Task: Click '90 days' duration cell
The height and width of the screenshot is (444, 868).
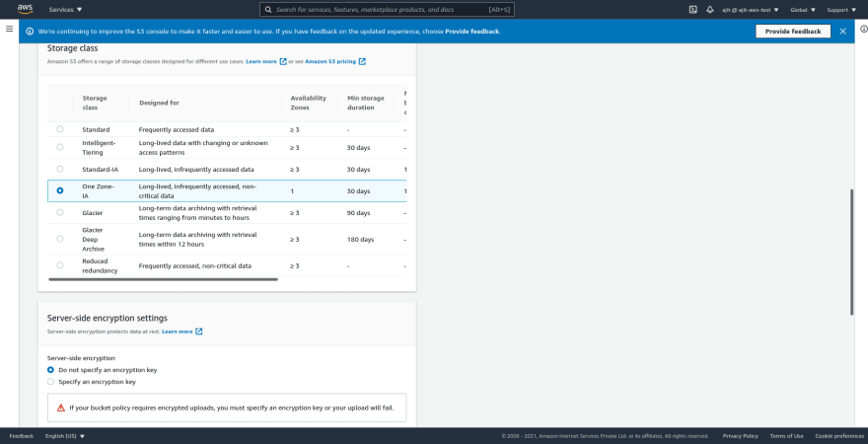Action: (x=359, y=213)
